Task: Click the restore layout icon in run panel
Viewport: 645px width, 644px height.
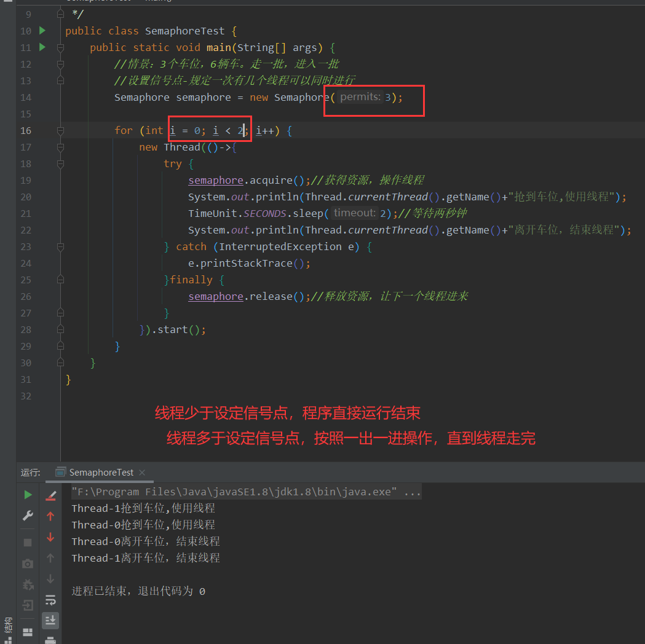Action: tap(28, 632)
